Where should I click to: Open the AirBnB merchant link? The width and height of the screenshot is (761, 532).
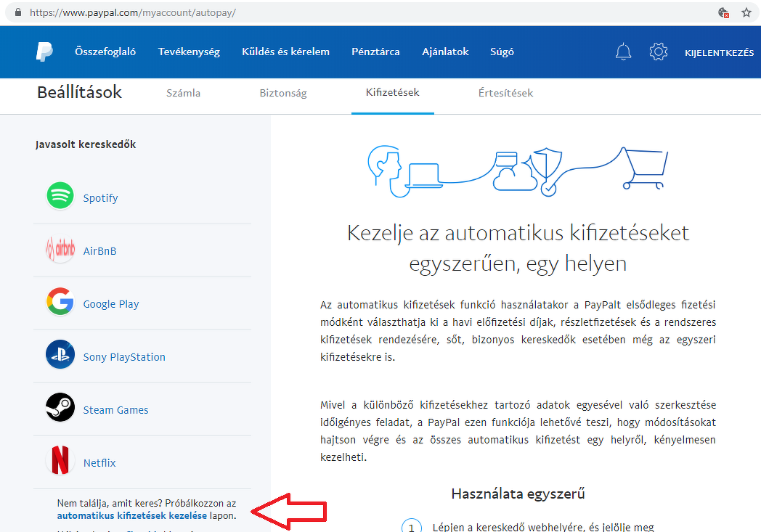[100, 251]
